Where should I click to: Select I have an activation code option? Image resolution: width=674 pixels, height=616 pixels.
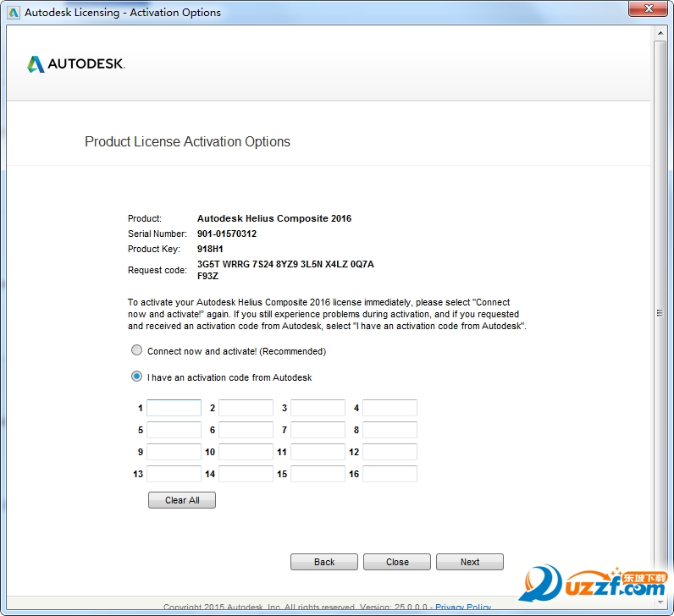pos(136,377)
